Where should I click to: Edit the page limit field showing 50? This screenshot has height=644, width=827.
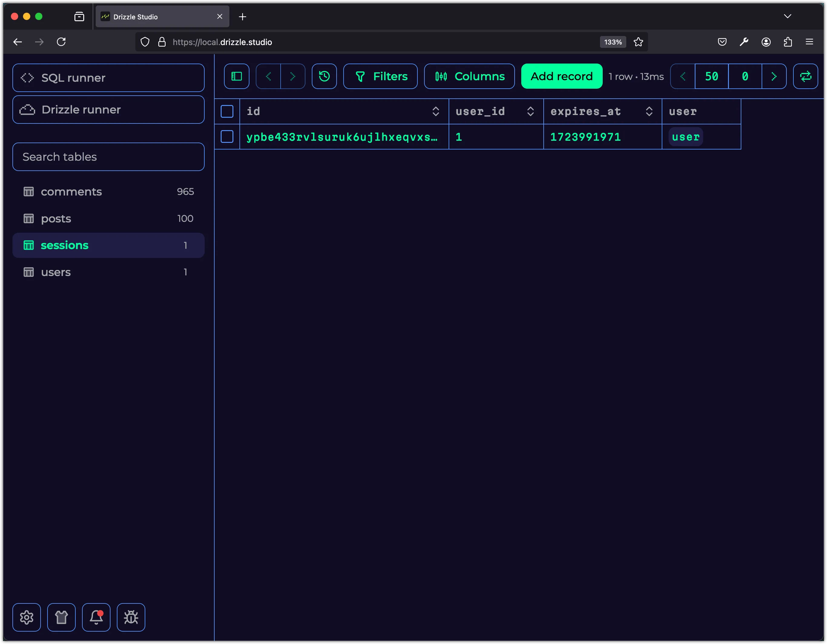point(711,76)
